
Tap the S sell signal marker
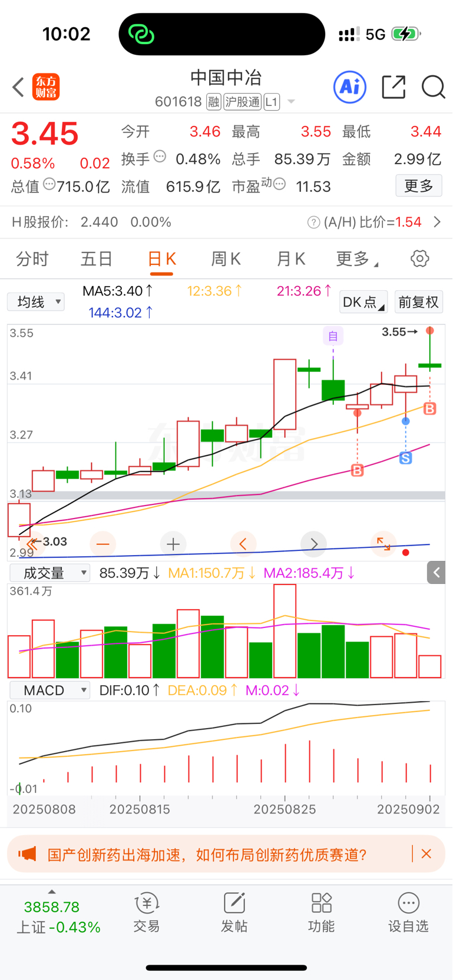point(406,458)
